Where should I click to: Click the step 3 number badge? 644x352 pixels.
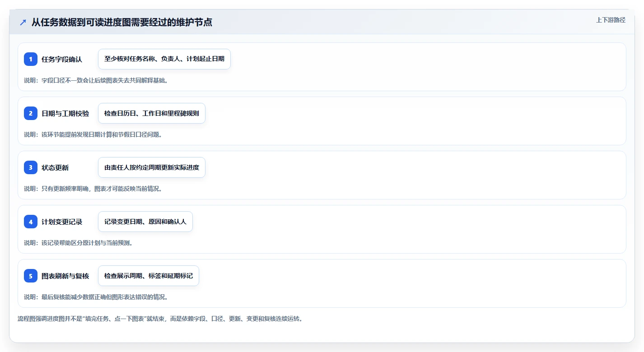click(x=31, y=167)
